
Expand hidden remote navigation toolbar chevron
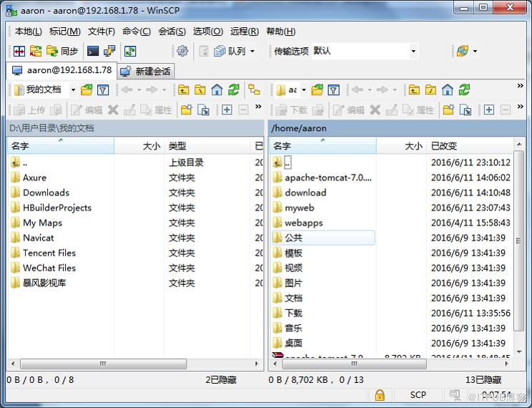click(520, 86)
